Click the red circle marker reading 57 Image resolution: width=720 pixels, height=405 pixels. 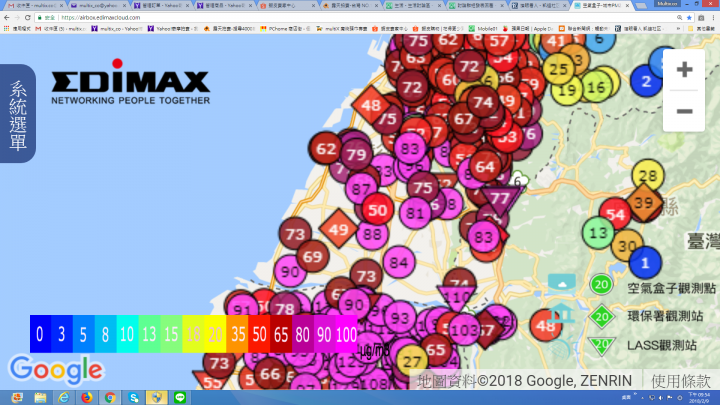click(499, 43)
